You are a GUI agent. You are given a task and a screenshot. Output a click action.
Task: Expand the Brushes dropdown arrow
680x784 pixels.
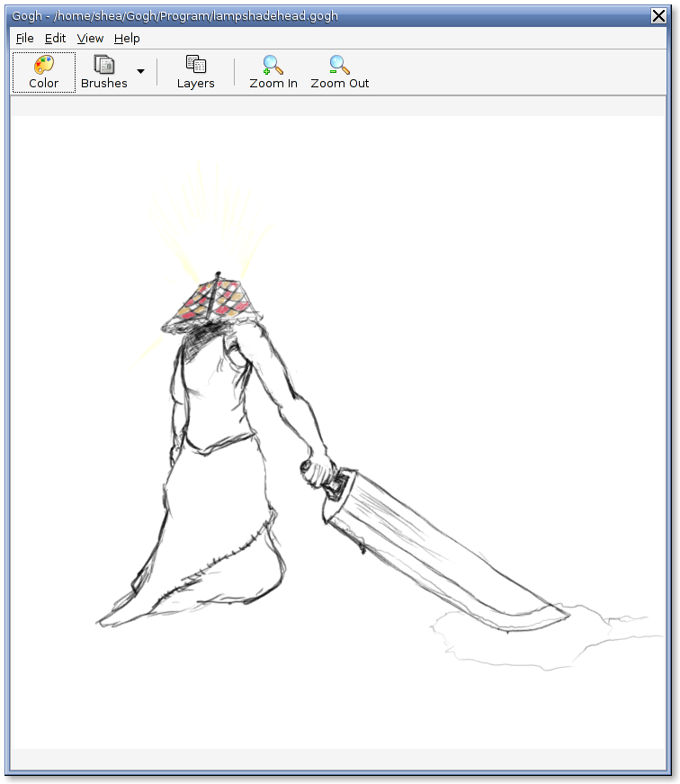pos(141,71)
